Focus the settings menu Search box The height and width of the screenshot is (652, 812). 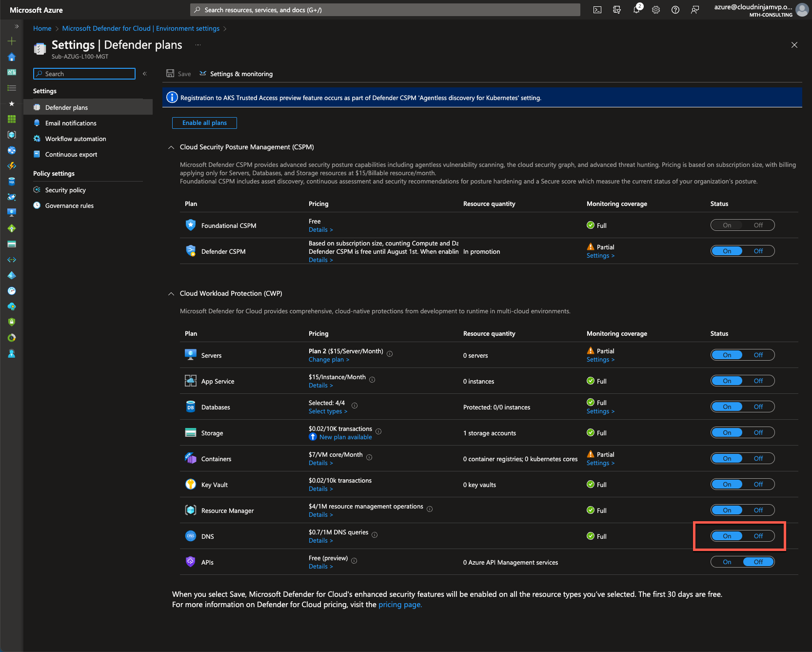[84, 74]
